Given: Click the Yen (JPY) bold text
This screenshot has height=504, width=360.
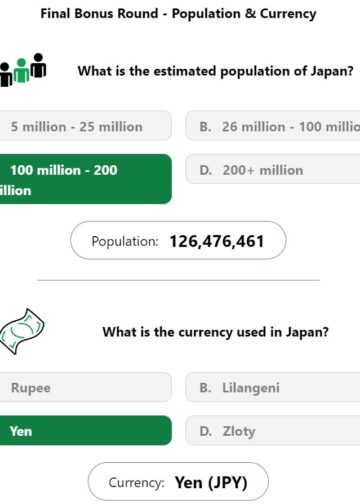Looking at the screenshot, I should point(211,483).
